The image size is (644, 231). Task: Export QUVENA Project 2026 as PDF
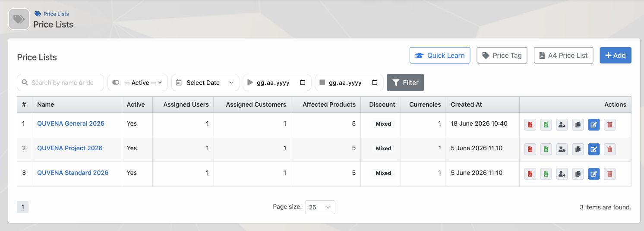click(530, 149)
